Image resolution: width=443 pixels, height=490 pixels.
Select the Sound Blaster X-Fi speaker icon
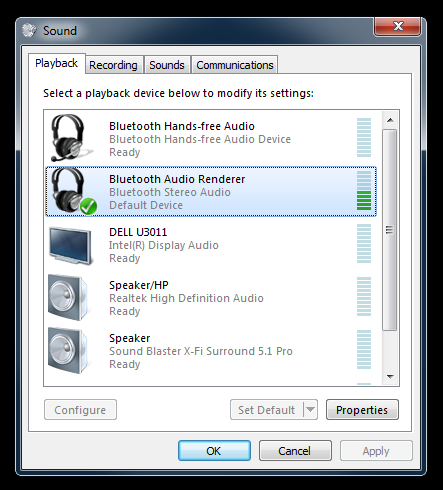[x=68, y=351]
